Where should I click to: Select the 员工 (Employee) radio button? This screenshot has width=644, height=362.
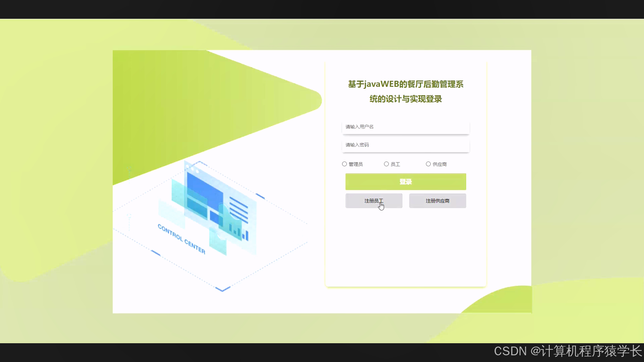click(x=386, y=164)
